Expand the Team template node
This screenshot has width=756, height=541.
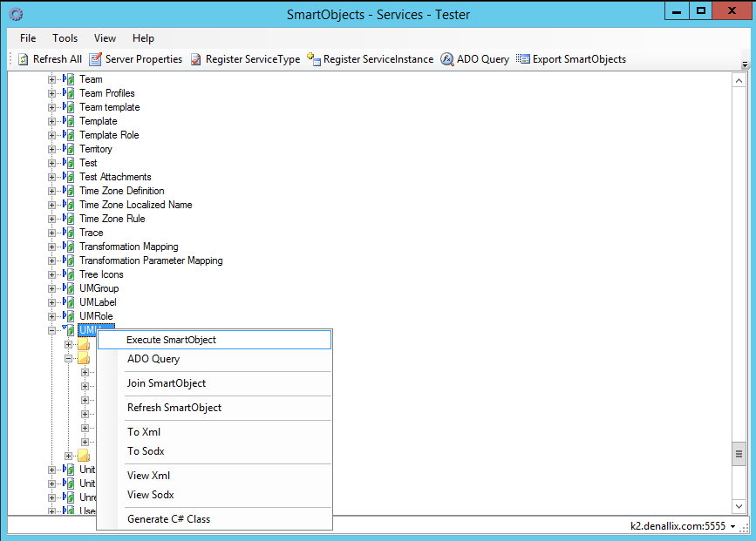coord(51,107)
